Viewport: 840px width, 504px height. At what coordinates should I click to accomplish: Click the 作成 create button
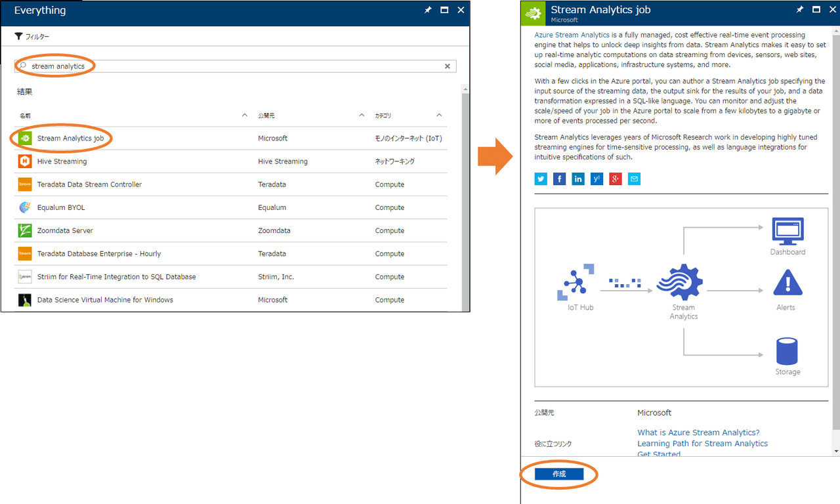tap(559, 474)
